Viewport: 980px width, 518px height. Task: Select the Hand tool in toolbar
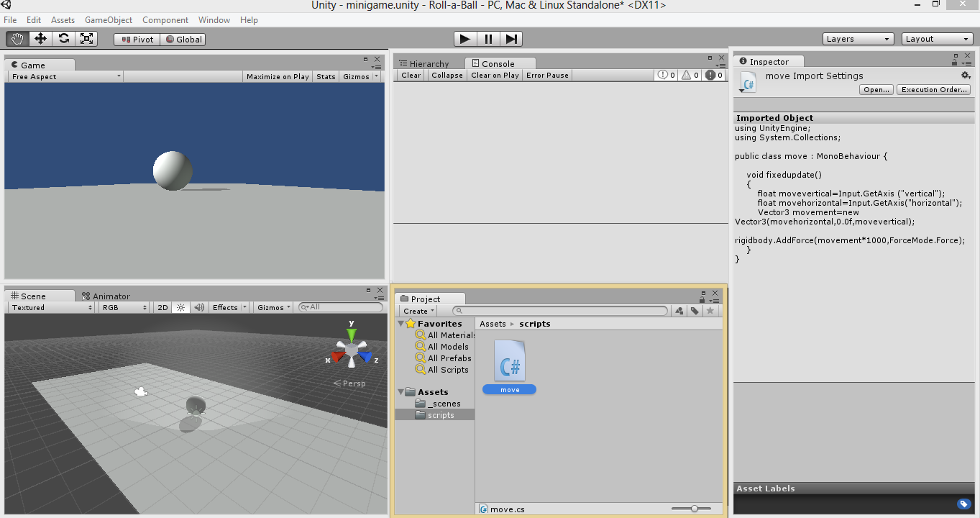[x=17, y=39]
